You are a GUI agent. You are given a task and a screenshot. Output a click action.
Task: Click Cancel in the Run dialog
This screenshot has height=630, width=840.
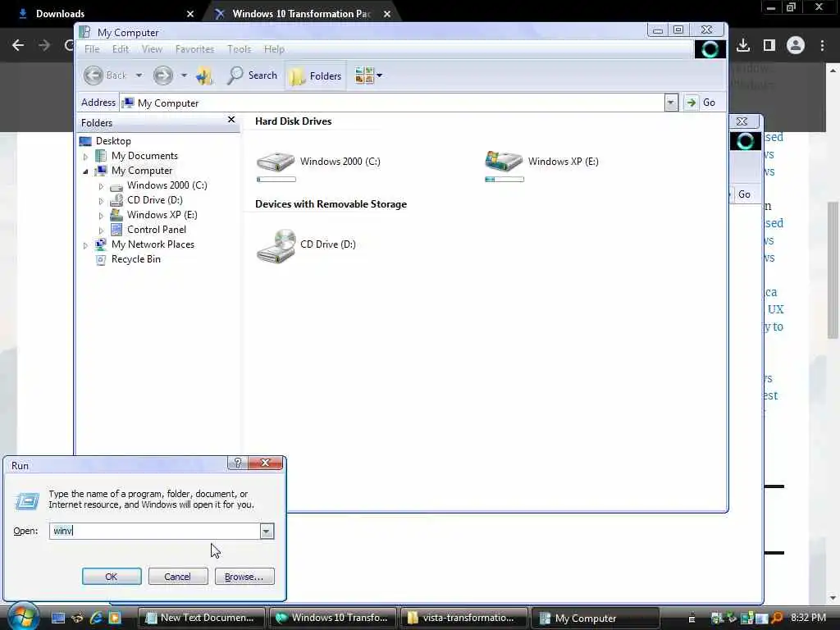coord(178,577)
